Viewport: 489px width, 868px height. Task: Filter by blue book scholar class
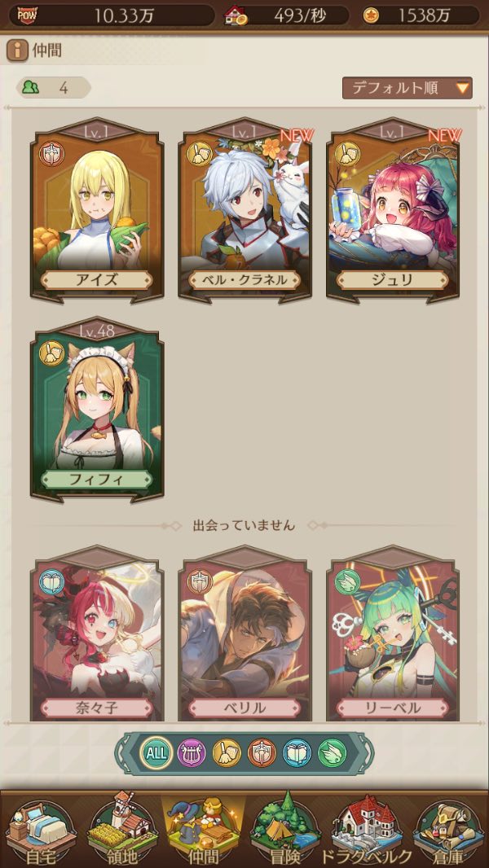pos(297,753)
